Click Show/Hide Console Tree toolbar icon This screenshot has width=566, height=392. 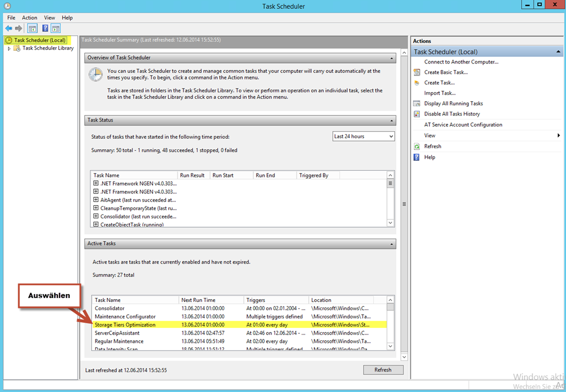point(33,29)
